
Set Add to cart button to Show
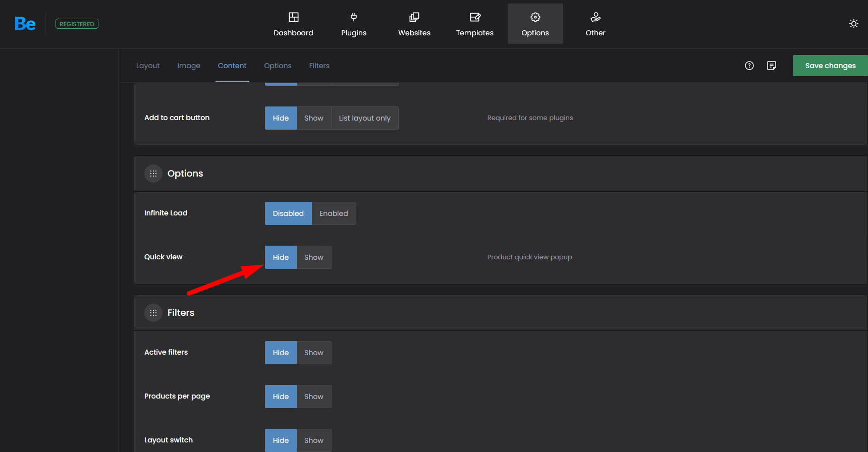pos(314,118)
